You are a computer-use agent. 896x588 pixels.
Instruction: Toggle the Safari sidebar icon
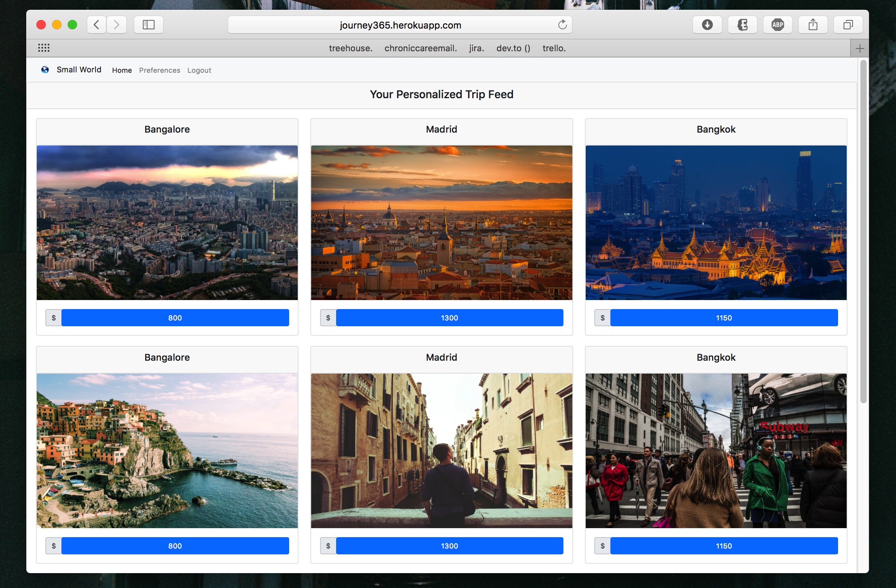pos(149,25)
